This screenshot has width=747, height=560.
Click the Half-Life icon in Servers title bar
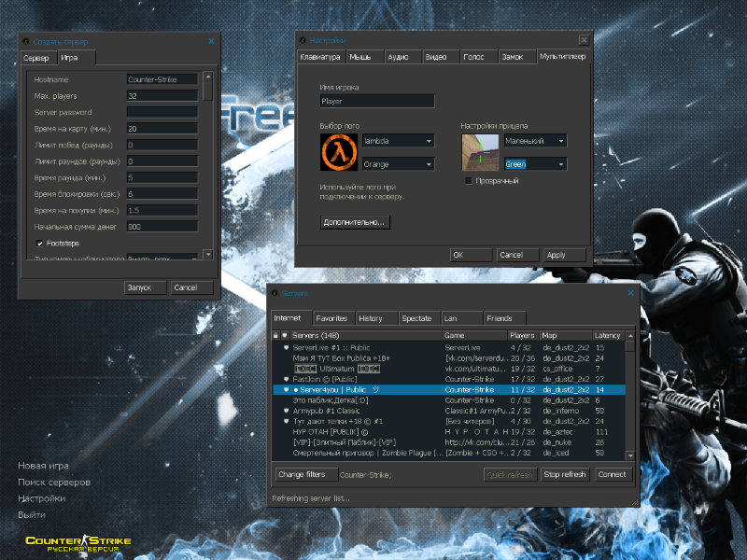275,293
